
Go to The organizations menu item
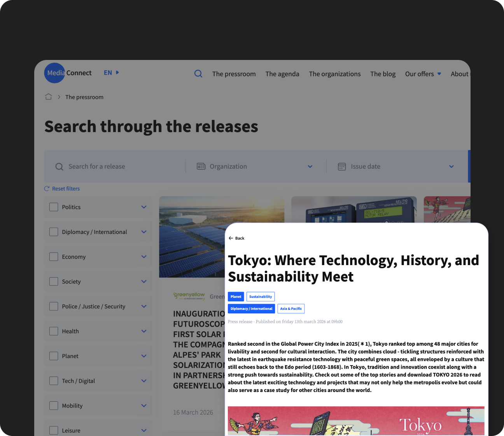point(335,74)
